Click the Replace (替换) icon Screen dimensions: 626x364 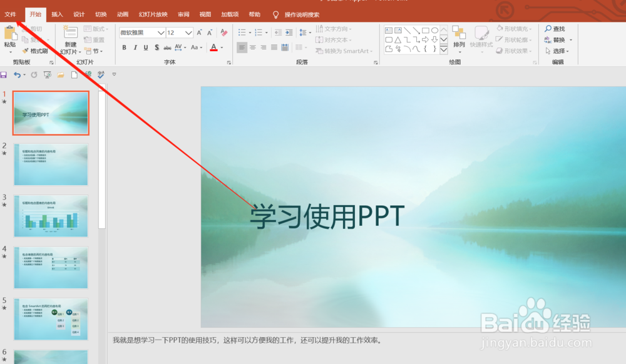[x=556, y=39]
